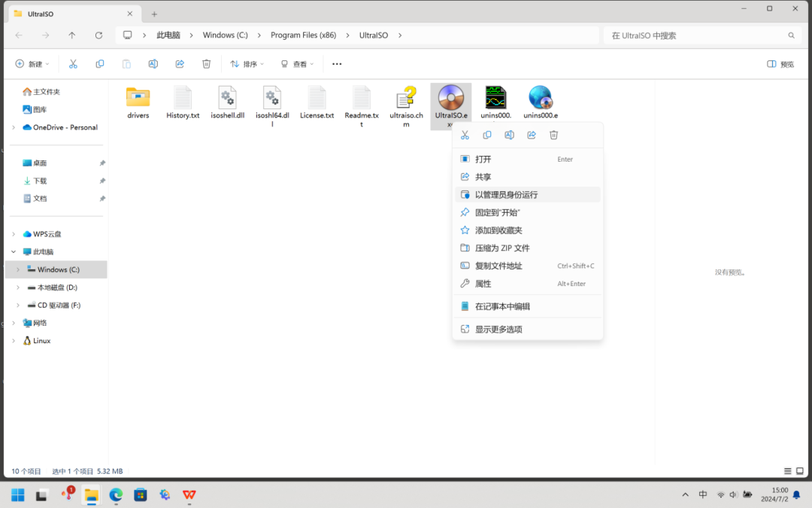The image size is (812, 508).
Task: Click the 此电脑 breadcrumb
Action: point(168,35)
